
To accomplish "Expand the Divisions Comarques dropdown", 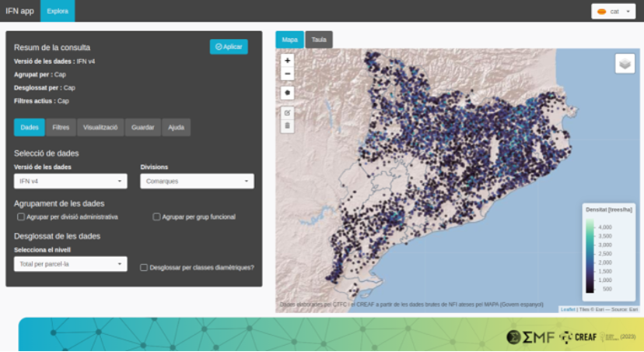I will 197,181.
